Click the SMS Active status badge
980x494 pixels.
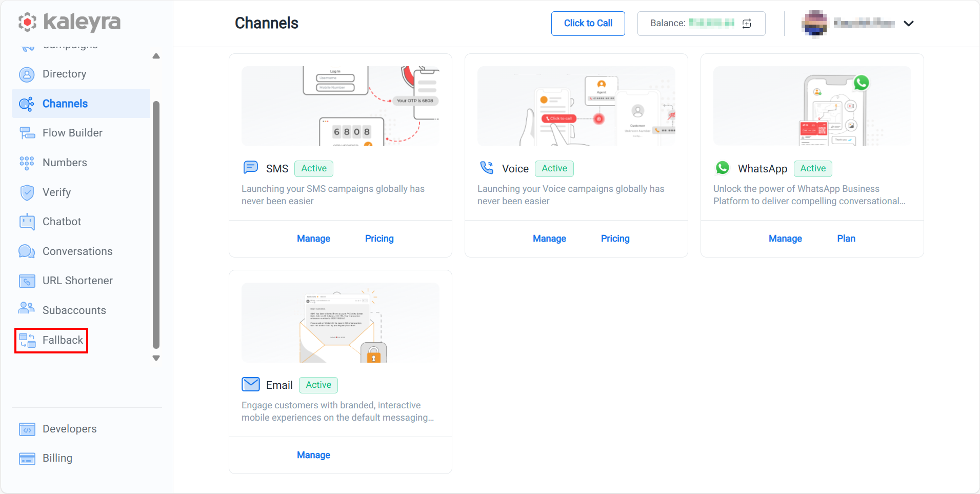[x=314, y=168]
